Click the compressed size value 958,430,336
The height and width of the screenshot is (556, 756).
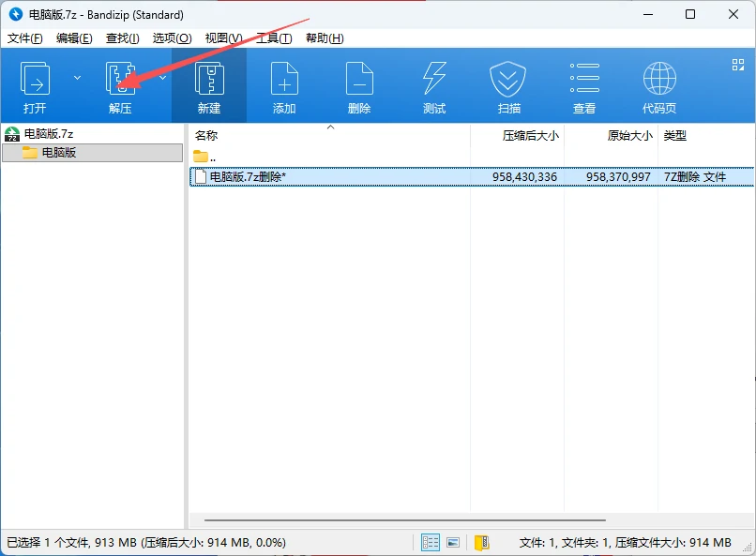(x=524, y=177)
